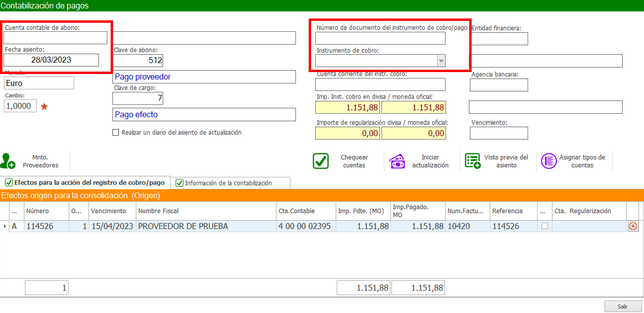Click Asignar tipos de cuentas icon
This screenshot has height=313, width=644.
[x=549, y=161]
